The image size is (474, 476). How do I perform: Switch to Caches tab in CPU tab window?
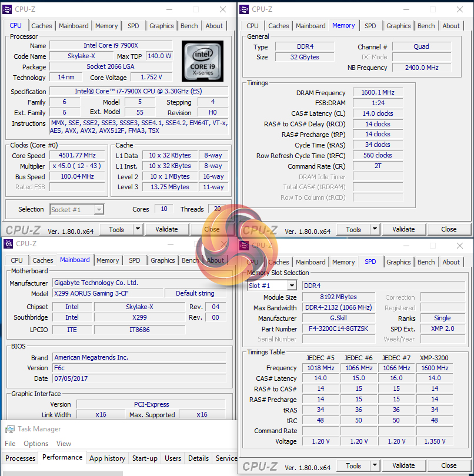click(42, 26)
